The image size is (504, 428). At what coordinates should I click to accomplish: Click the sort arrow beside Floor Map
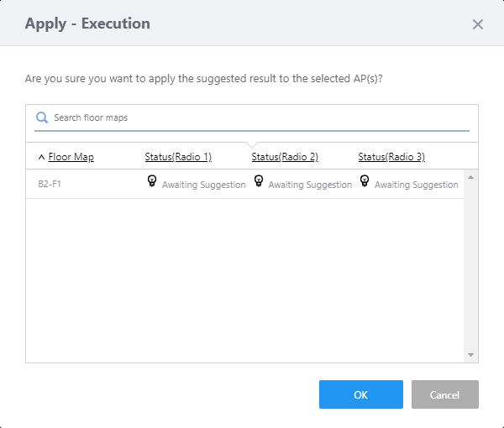[x=41, y=157]
